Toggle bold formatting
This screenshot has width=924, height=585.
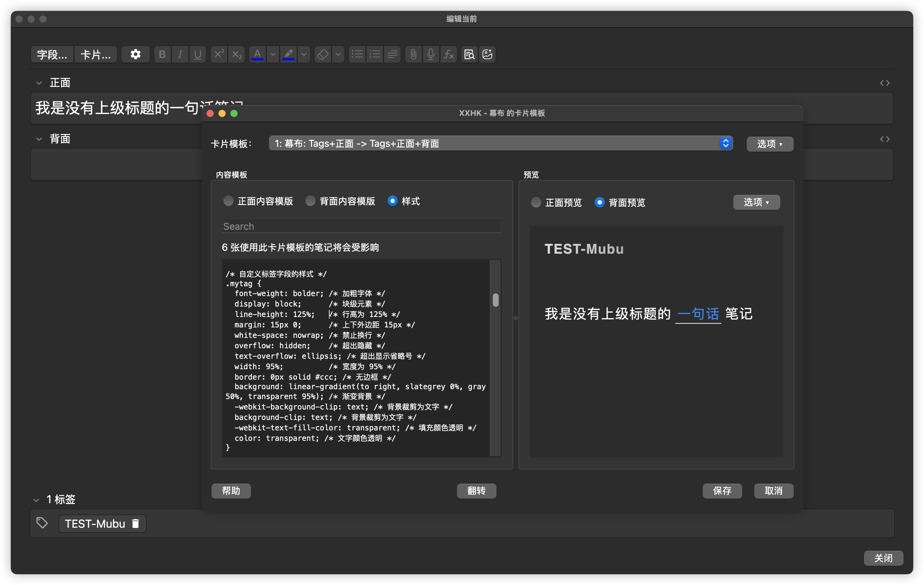click(162, 55)
